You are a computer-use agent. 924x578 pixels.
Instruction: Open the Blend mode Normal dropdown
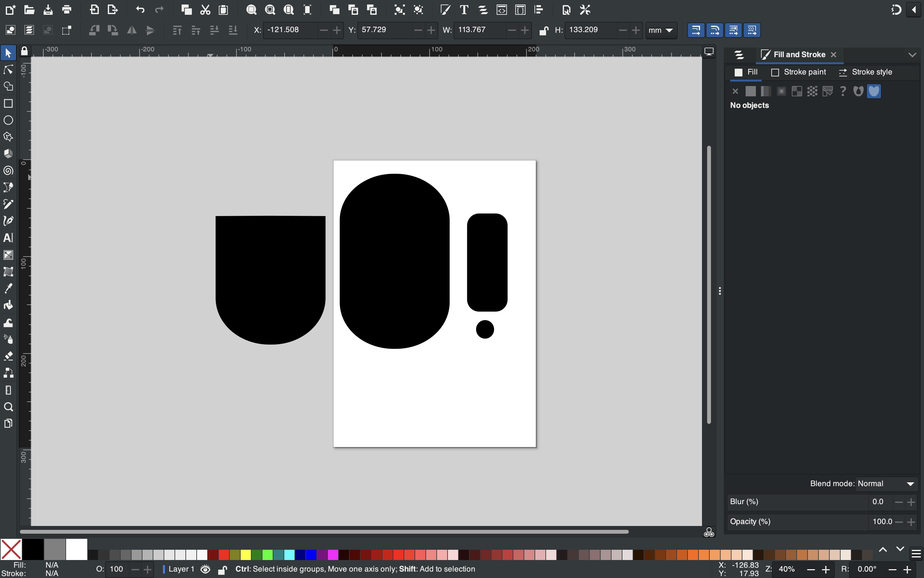tap(886, 484)
